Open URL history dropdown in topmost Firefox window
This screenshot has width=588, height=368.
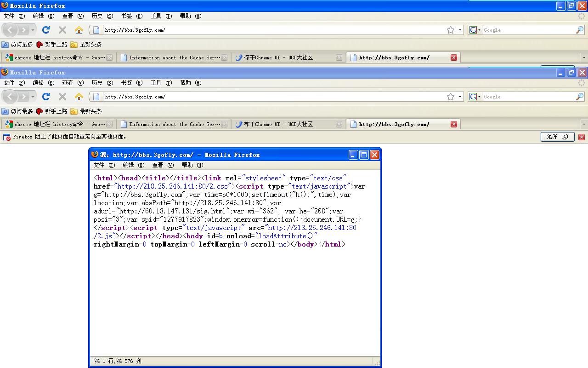(x=460, y=30)
